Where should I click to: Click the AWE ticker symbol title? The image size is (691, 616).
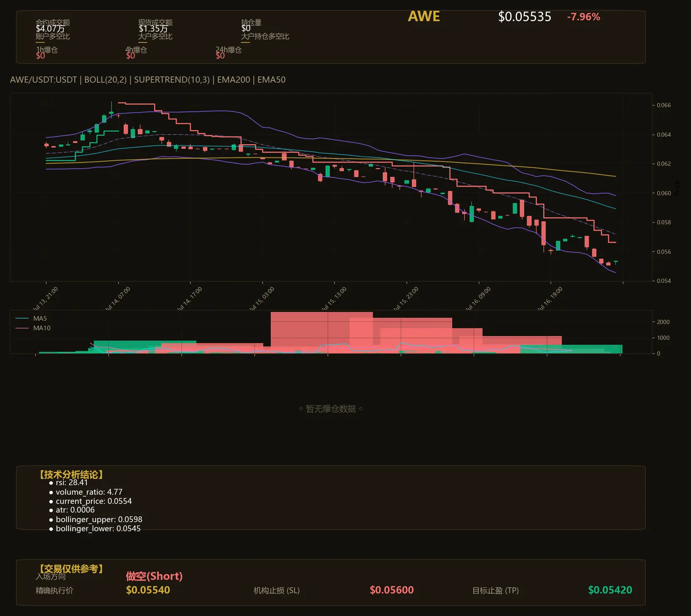(424, 16)
